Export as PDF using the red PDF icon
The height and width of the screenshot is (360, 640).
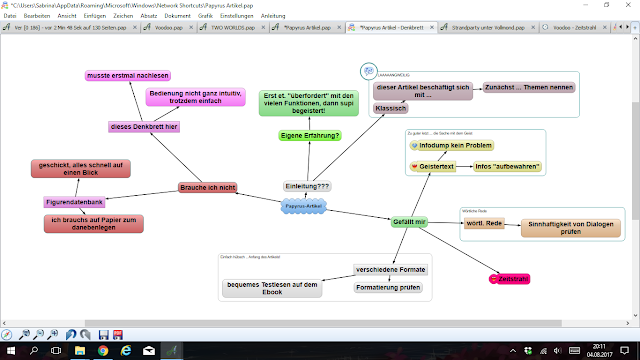tap(118, 335)
